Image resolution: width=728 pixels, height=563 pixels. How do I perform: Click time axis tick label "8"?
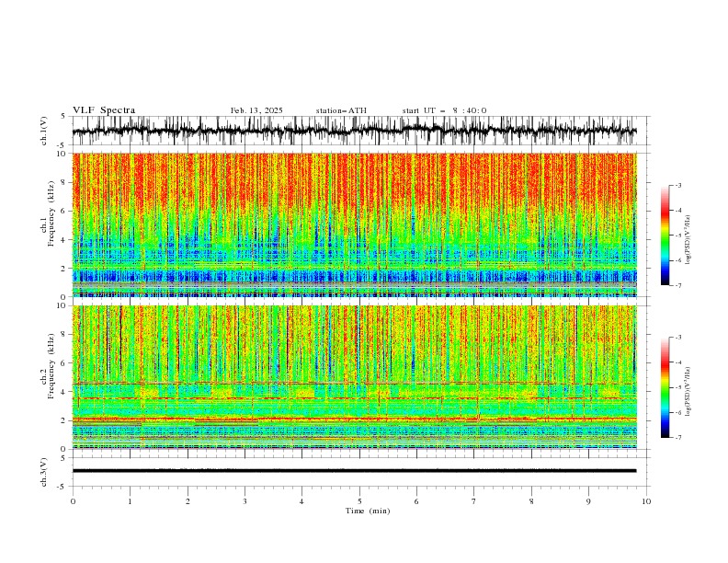coord(531,501)
